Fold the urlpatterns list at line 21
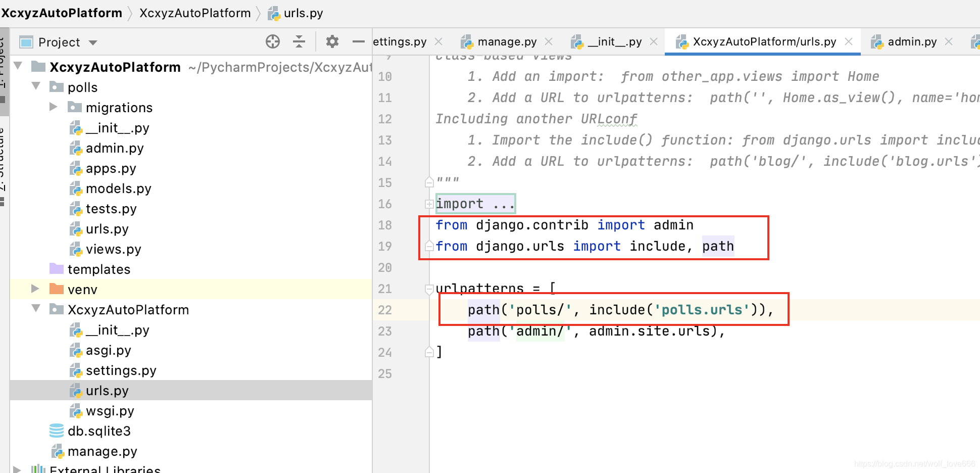980x473 pixels. [429, 289]
